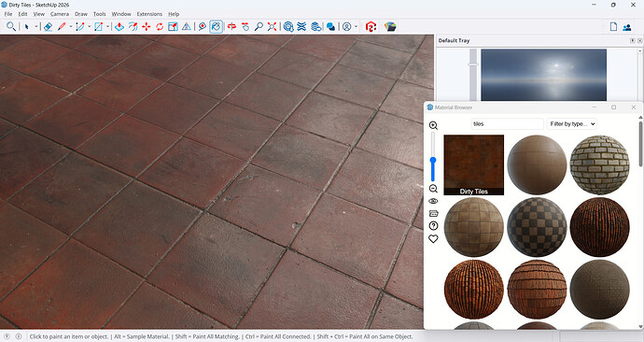Click the 'tiles' search field in Material Browser
The image size is (644, 342).
click(507, 123)
